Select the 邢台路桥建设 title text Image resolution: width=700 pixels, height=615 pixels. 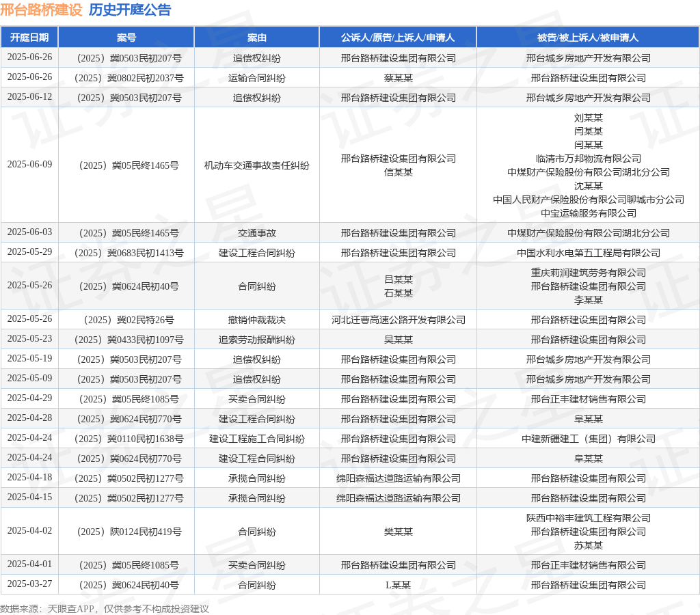41,10
